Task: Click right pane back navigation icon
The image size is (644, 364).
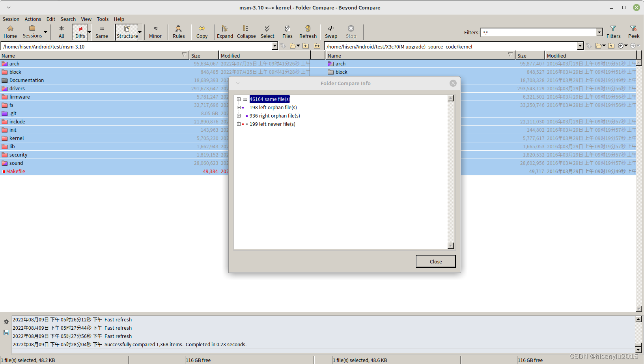Action: pyautogui.click(x=621, y=46)
